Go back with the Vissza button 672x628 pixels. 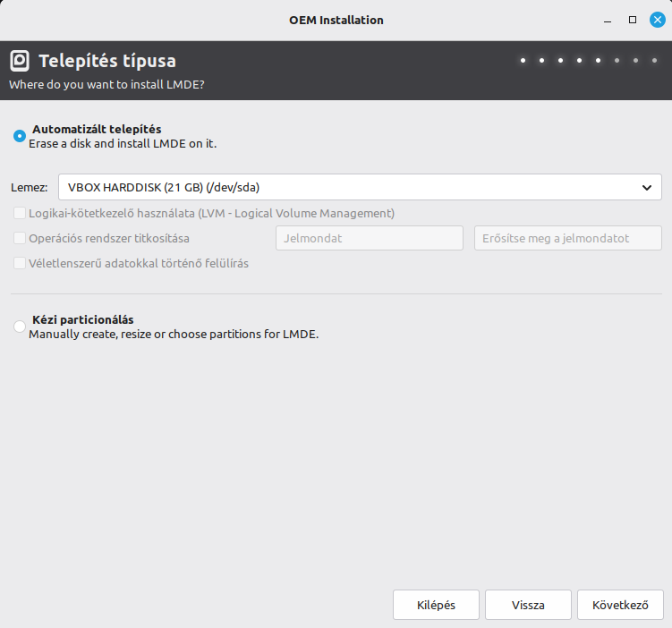pos(528,605)
